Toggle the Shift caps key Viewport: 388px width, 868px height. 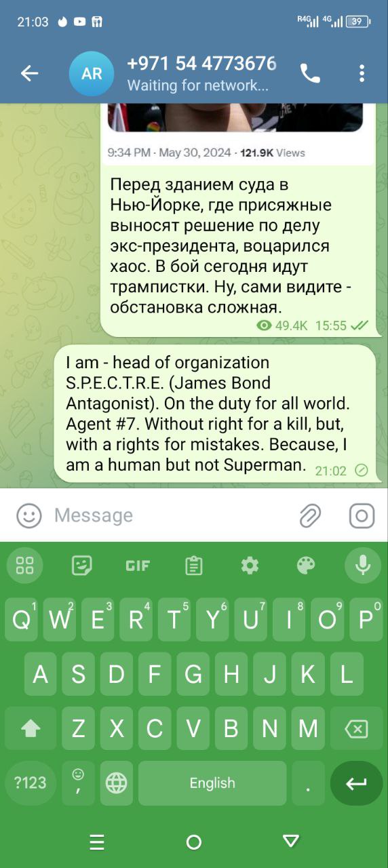coord(31,728)
